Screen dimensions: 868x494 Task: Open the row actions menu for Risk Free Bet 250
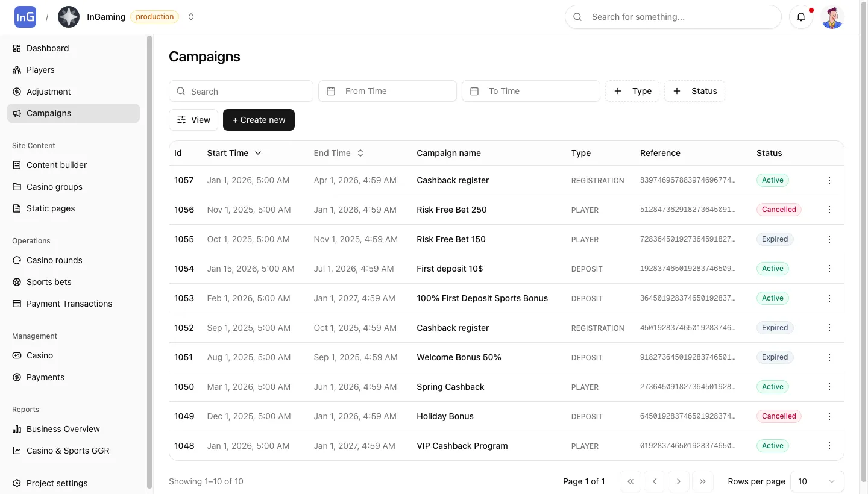click(x=829, y=210)
